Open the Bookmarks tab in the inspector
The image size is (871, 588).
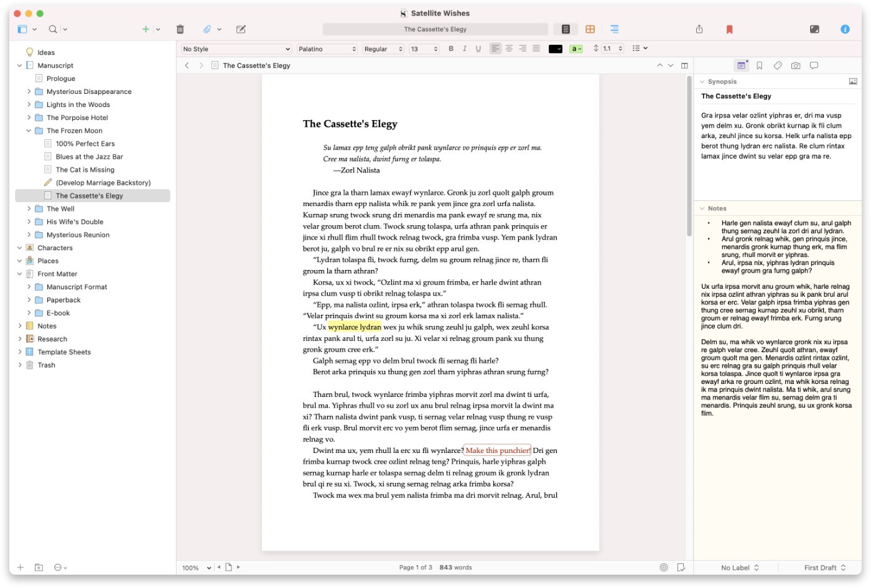[759, 65]
